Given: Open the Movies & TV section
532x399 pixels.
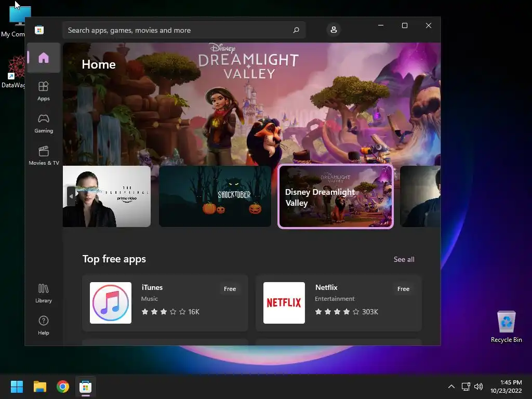Looking at the screenshot, I should 44,156.
